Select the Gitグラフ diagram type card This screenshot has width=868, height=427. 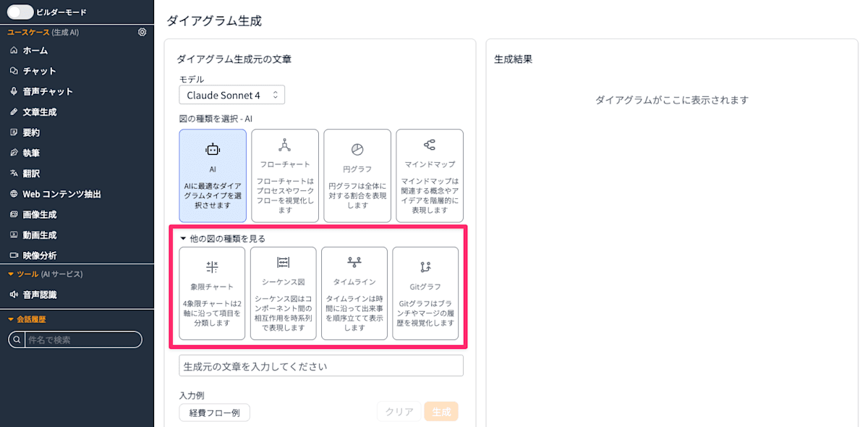425,293
